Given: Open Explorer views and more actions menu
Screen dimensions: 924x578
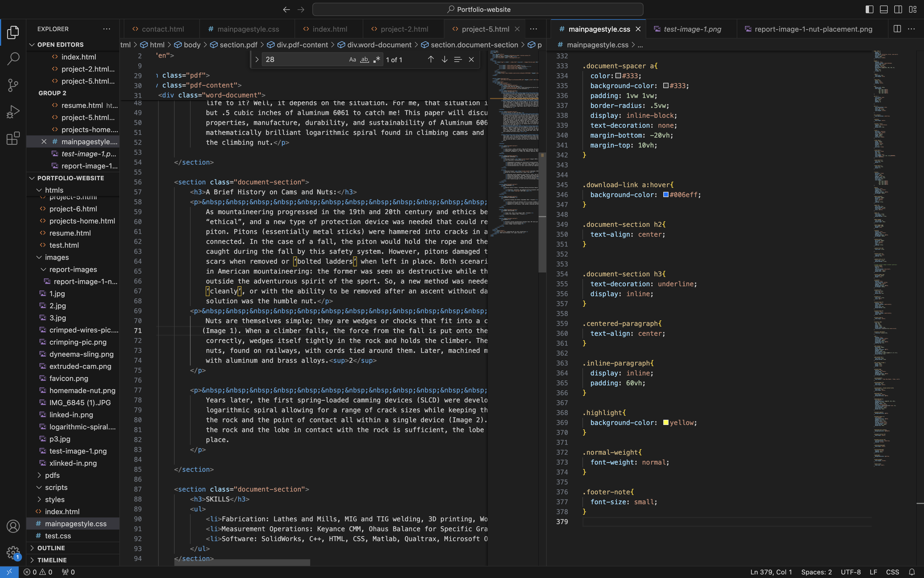Looking at the screenshot, I should [x=106, y=29].
